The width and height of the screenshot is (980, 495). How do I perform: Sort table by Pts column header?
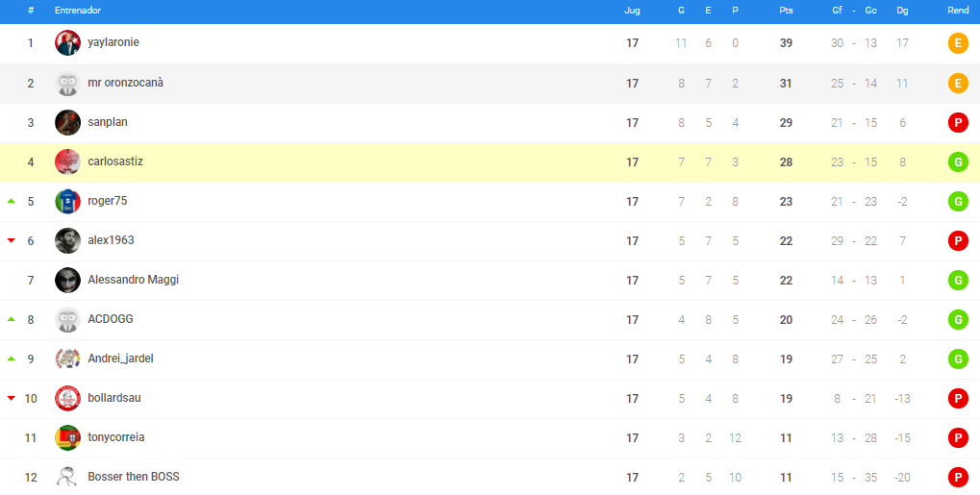click(x=786, y=11)
